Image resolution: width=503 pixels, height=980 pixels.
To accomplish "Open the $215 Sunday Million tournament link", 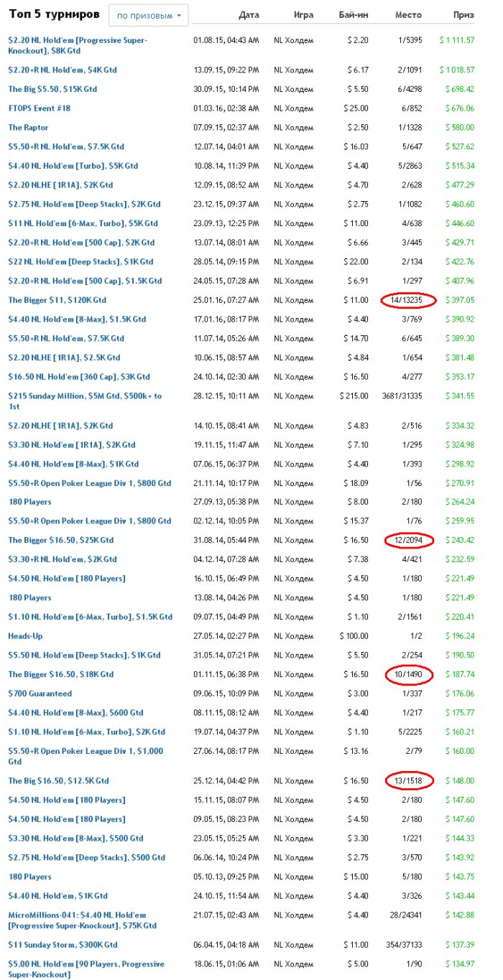I will [85, 396].
